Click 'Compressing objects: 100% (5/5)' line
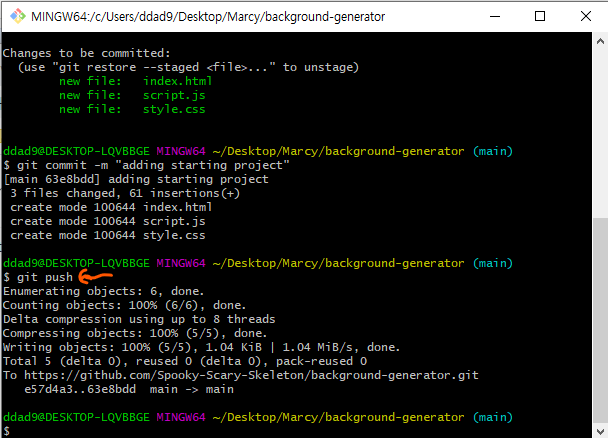608x438 pixels. (135, 333)
